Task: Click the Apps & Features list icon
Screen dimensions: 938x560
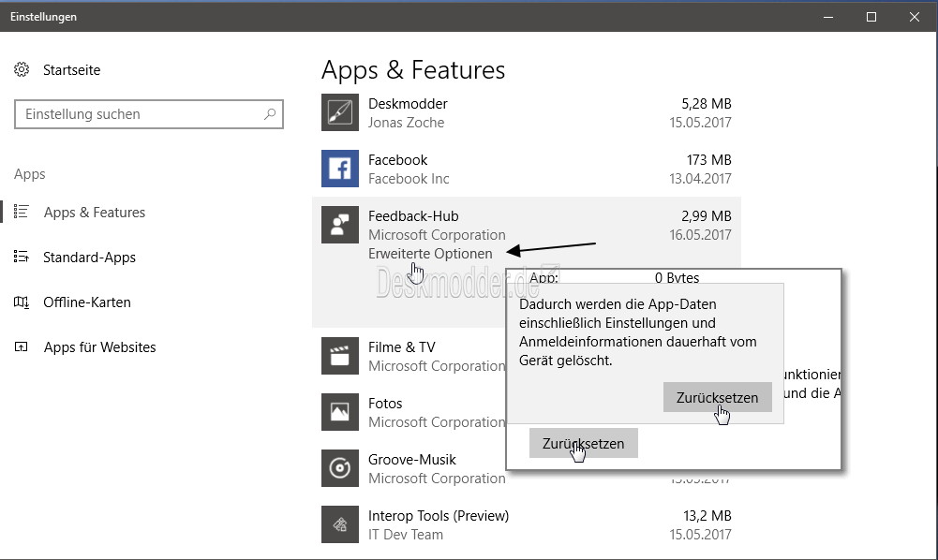Action: pyautogui.click(x=22, y=212)
